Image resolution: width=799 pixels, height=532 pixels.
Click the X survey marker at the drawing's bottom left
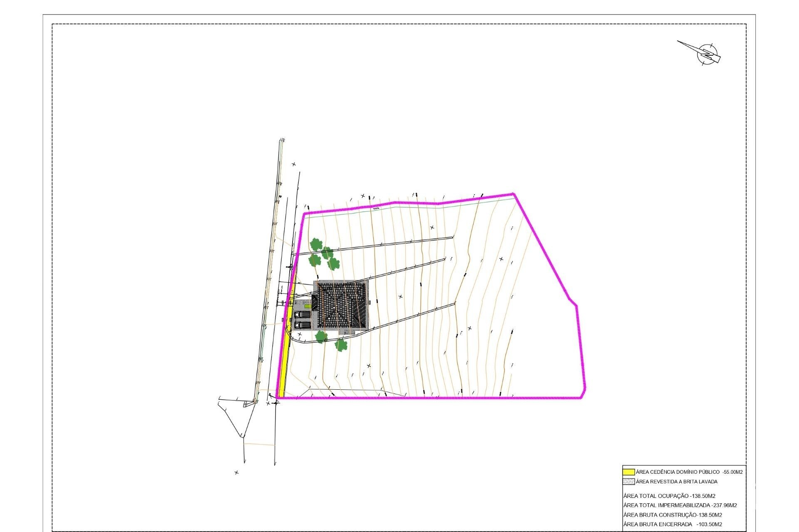[236, 473]
